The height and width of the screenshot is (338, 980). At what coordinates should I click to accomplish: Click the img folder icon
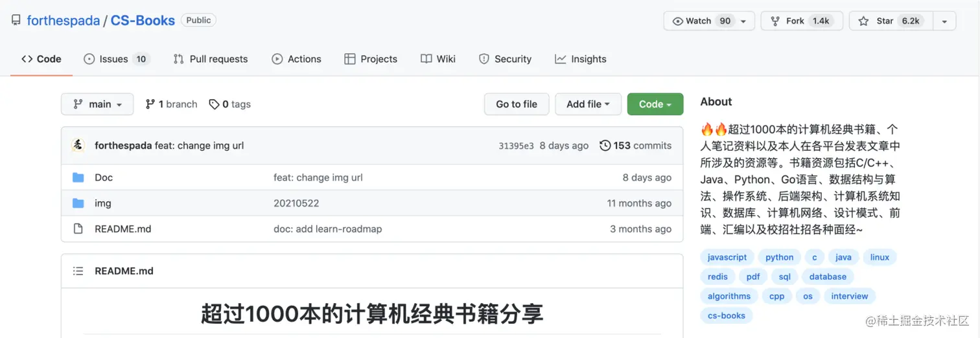78,203
